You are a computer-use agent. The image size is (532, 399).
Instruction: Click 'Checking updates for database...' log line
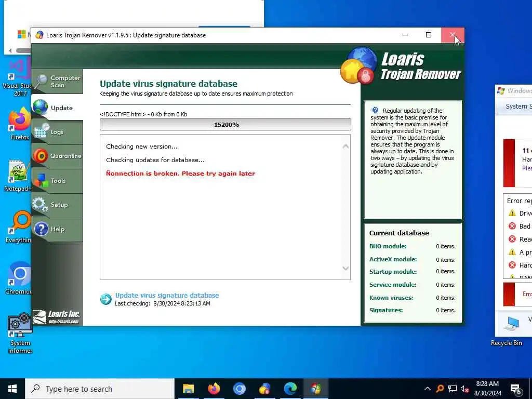coord(155,160)
